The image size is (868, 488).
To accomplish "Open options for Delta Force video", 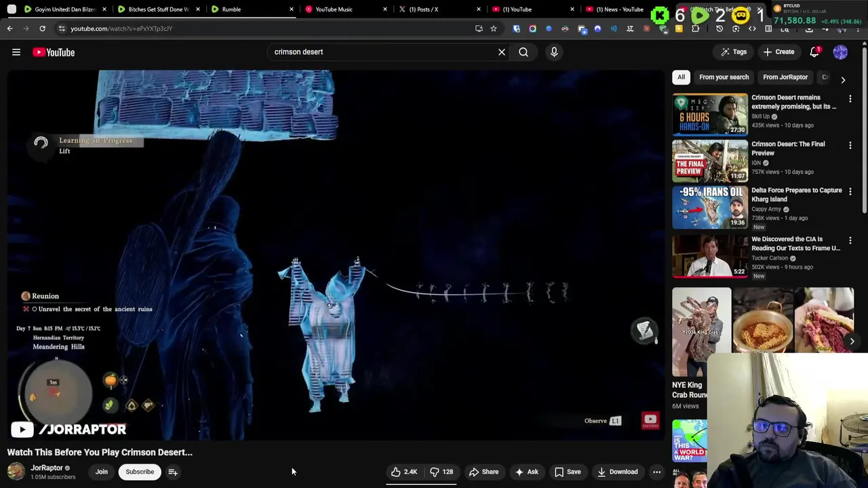I will coord(850,192).
